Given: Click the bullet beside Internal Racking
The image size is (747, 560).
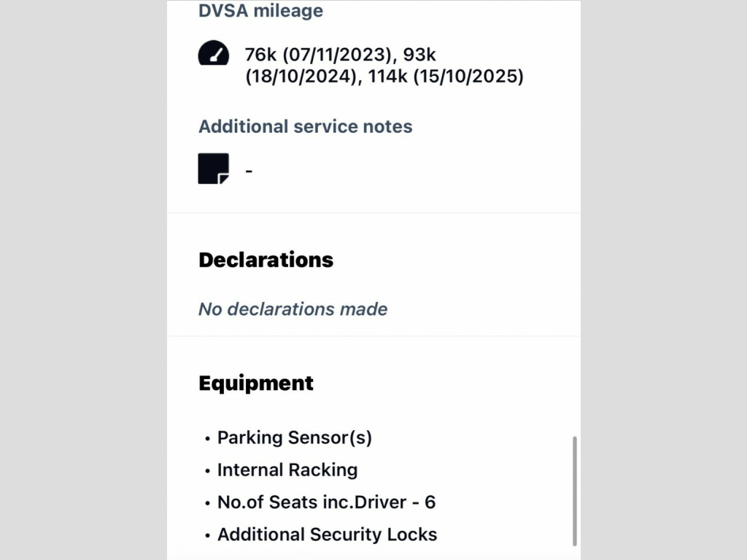Looking at the screenshot, I should (207, 470).
